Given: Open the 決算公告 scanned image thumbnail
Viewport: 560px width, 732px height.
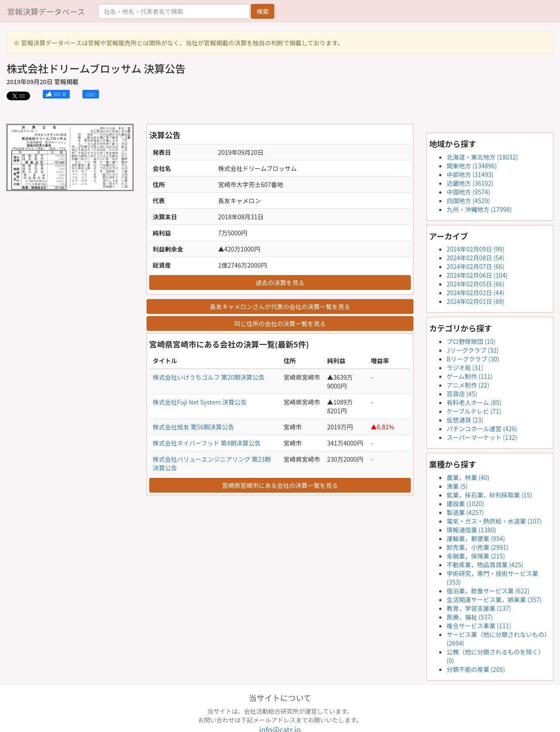Looking at the screenshot, I should (70, 157).
